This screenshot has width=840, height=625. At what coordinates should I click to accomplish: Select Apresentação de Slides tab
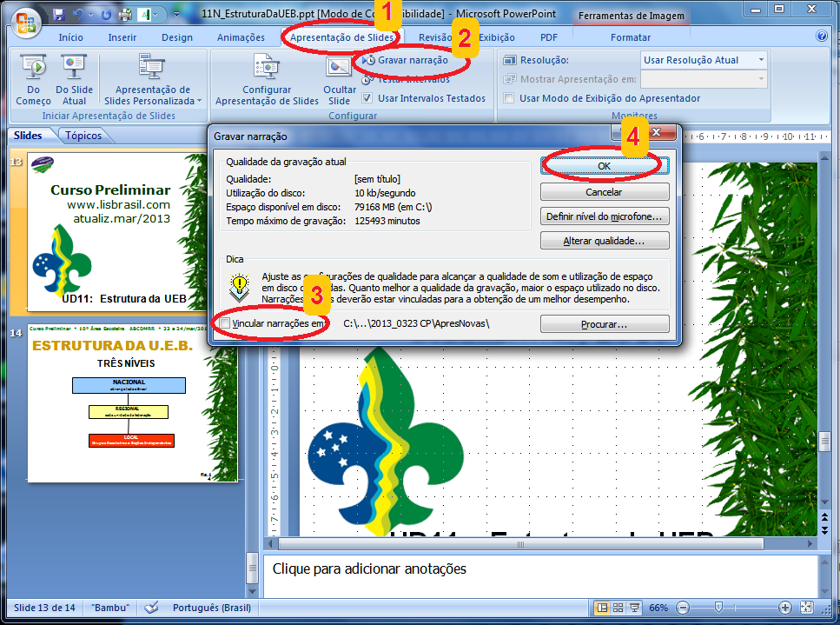click(x=341, y=37)
